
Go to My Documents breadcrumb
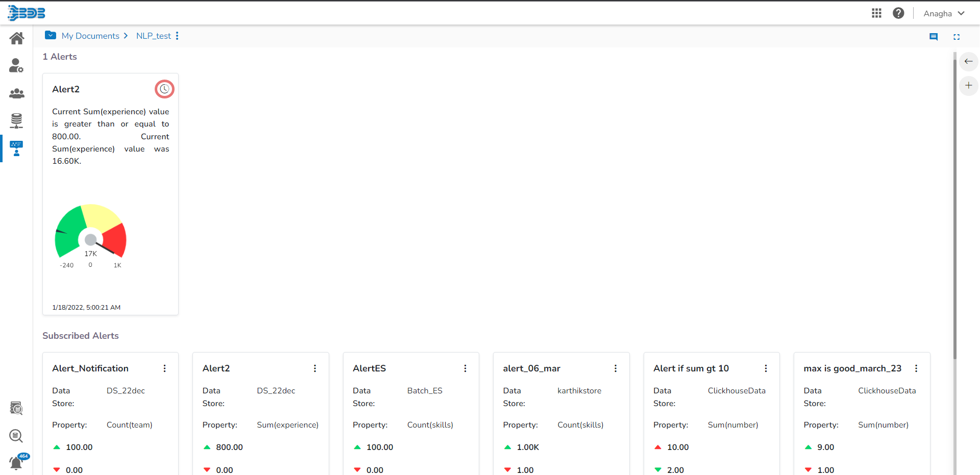point(90,36)
